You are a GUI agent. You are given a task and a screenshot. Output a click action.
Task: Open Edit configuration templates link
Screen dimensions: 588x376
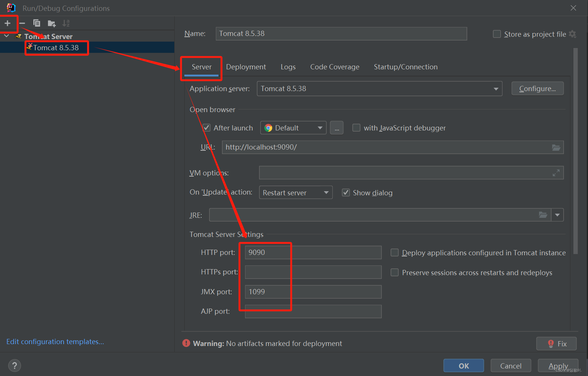(55, 342)
